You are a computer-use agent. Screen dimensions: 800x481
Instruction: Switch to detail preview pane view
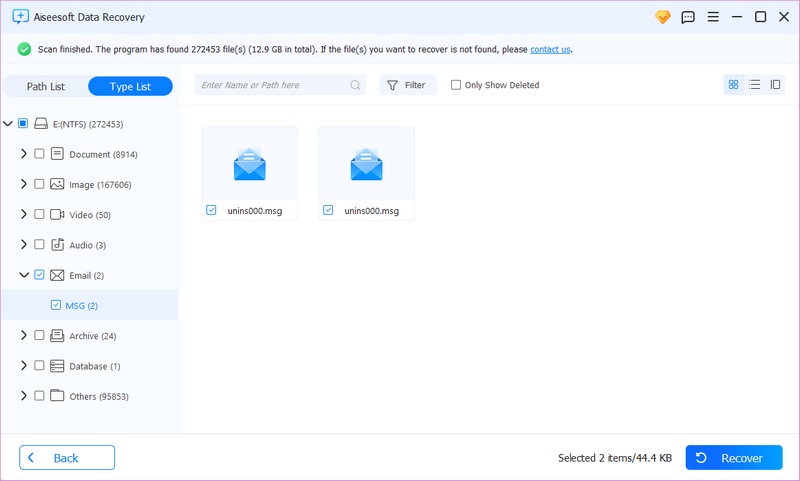pos(775,85)
